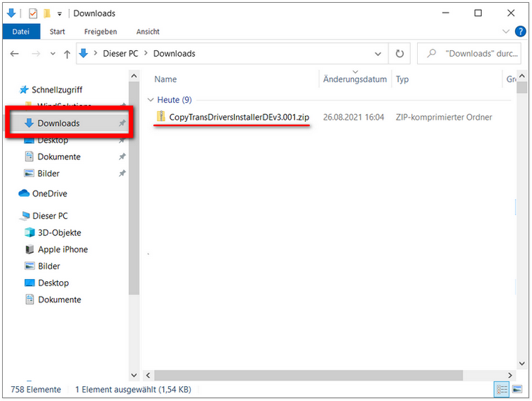Image resolution: width=532 pixels, height=401 pixels.
Task: Expand the breadcrumb chevron after Dieser PC
Action: (146, 53)
